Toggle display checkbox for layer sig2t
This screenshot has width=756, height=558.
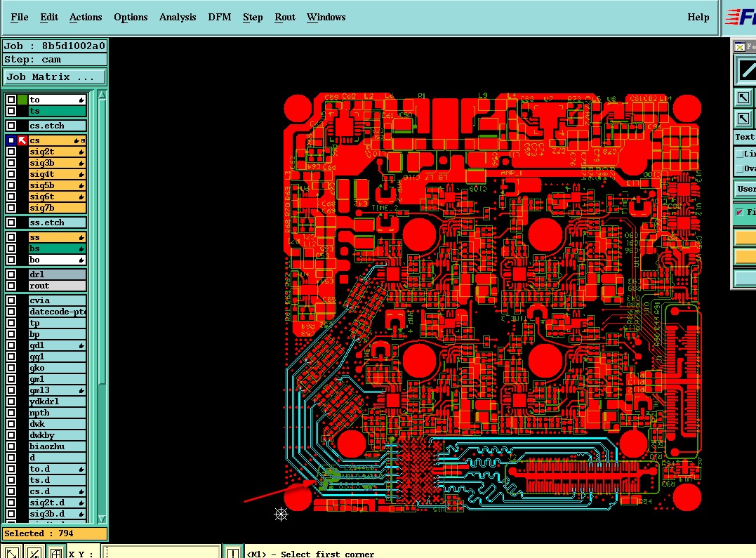point(11,152)
